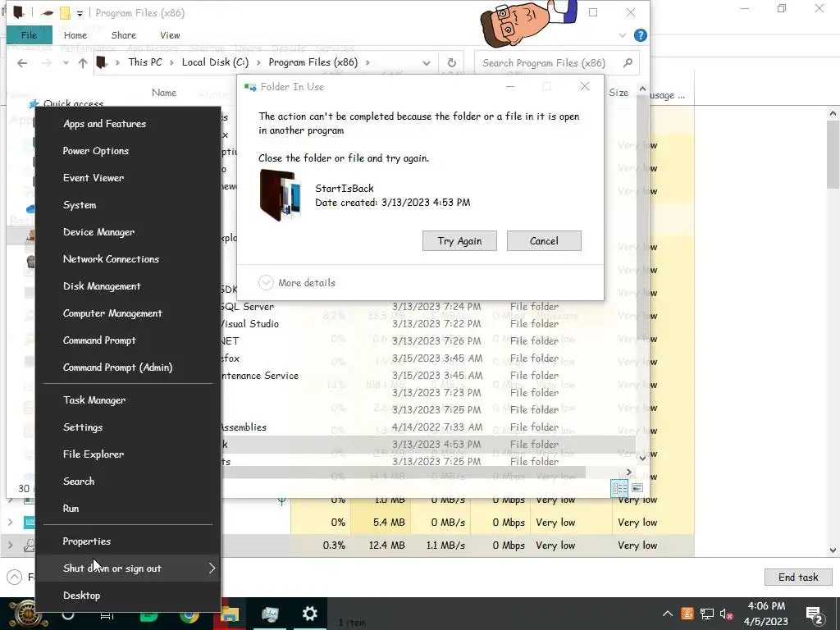
Task: Switch to Task Manager taskbar icon
Action: (270, 614)
